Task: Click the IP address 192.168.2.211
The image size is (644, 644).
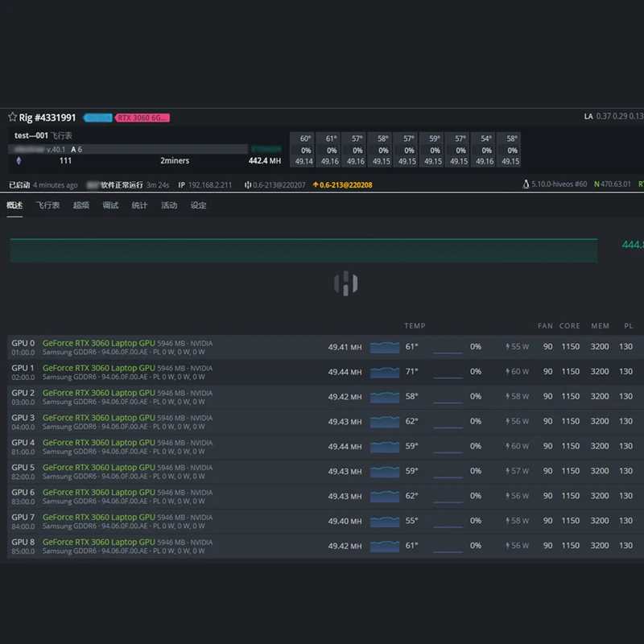Action: (x=210, y=185)
